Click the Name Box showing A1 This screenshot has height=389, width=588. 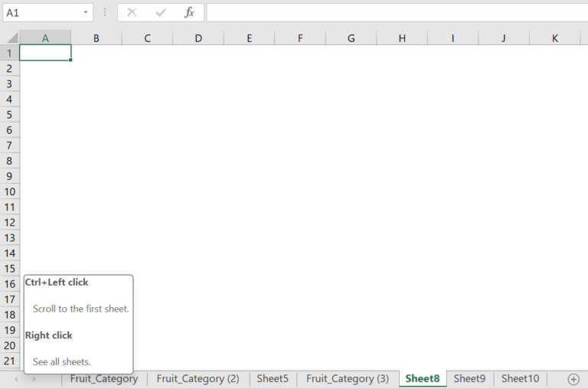pyautogui.click(x=47, y=13)
